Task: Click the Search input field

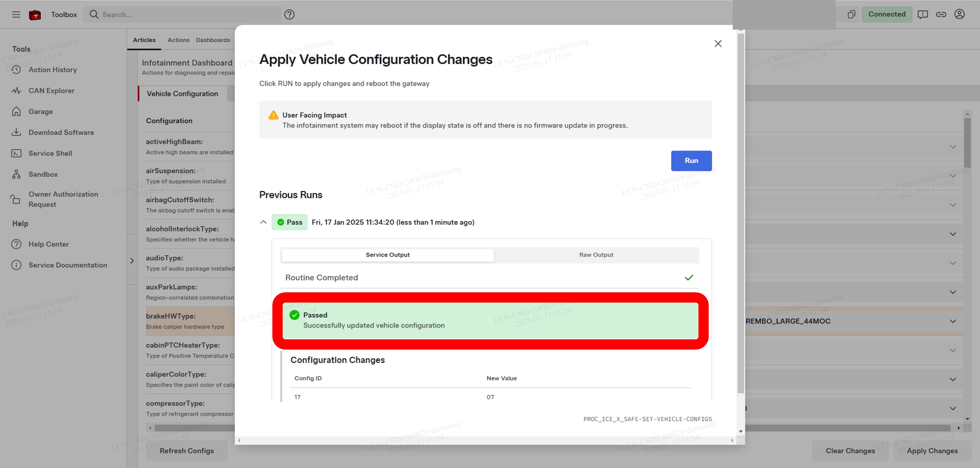Action: click(x=186, y=14)
